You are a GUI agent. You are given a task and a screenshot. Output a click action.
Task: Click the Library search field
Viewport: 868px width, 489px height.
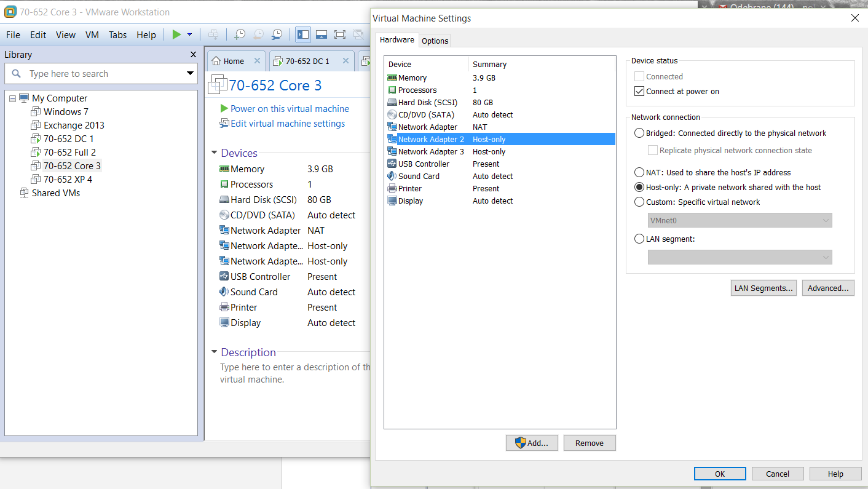pyautogui.click(x=100, y=74)
